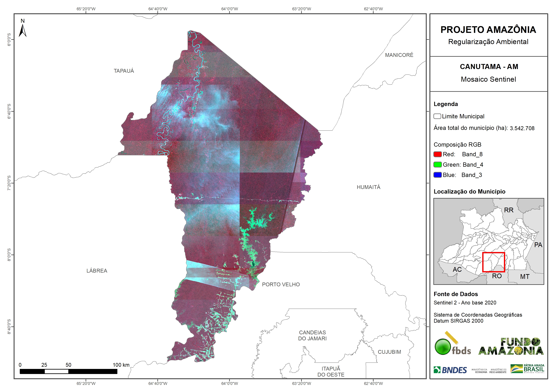Click the PORTO VELHO map label

point(281,284)
